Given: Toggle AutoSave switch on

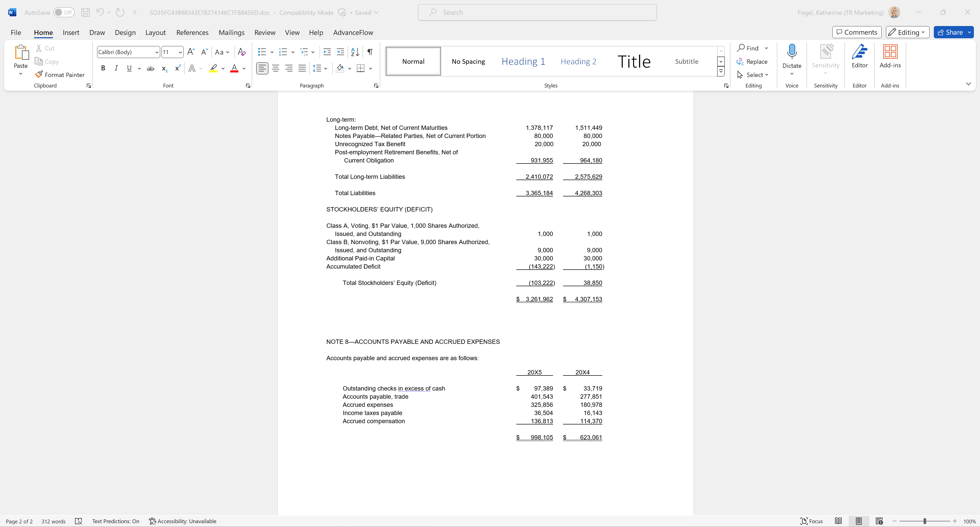Looking at the screenshot, I should (x=64, y=12).
